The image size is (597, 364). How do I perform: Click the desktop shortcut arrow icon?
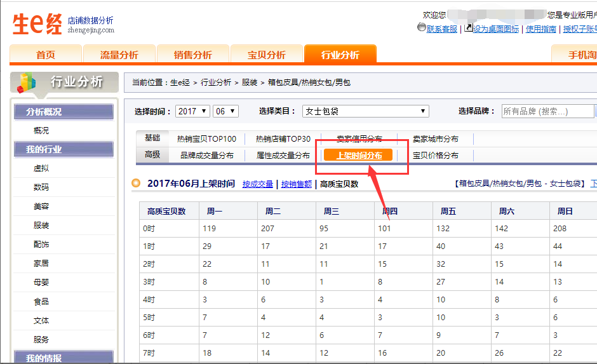click(x=469, y=27)
